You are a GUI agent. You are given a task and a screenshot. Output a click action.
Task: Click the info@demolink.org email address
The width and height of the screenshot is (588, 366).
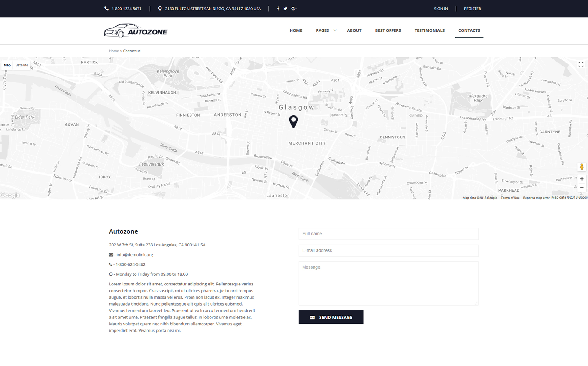click(x=135, y=255)
